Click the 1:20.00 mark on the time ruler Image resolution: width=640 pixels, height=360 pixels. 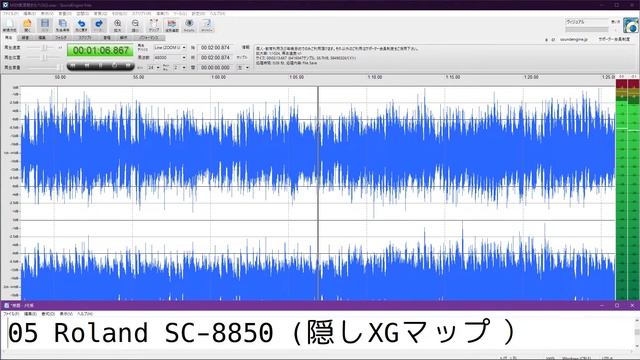531,77
